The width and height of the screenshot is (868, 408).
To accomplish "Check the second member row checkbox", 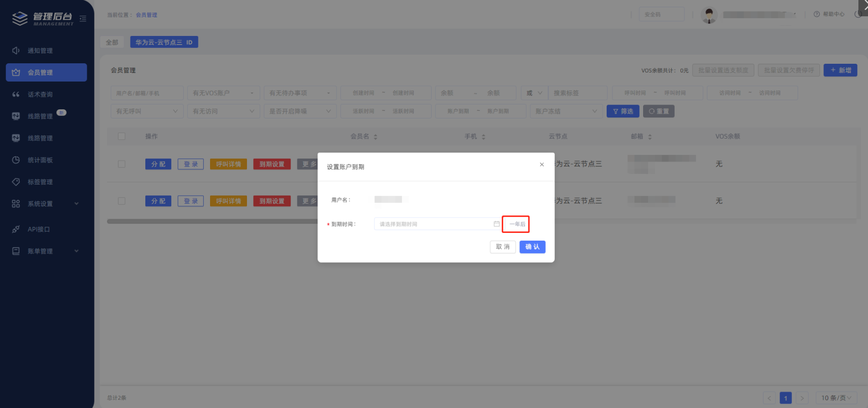I will (122, 201).
